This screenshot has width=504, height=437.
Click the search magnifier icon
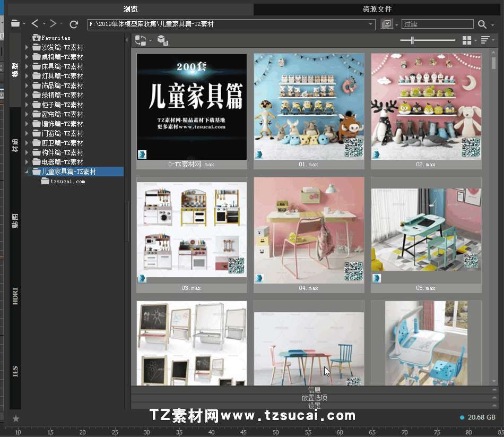482,24
